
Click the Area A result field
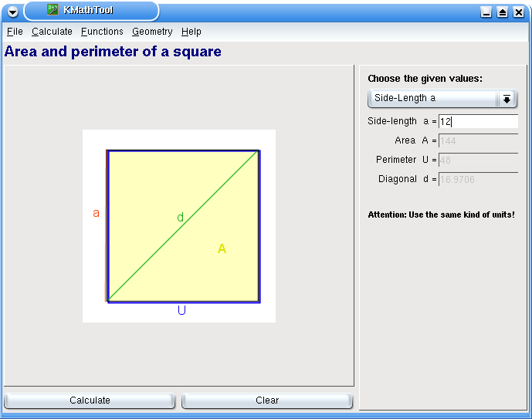(479, 140)
